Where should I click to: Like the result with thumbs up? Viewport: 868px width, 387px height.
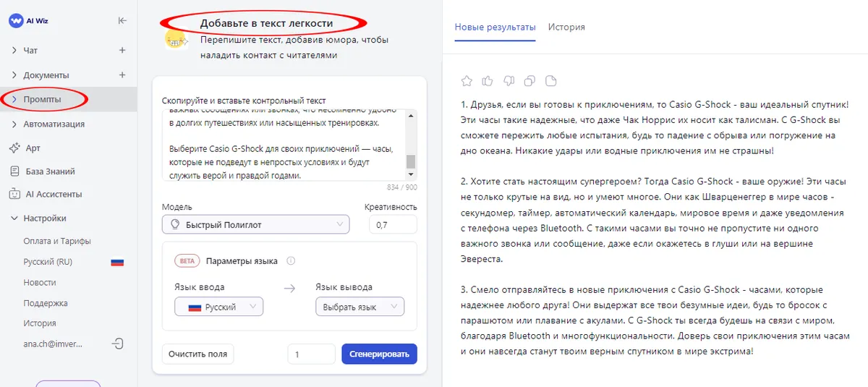[488, 80]
